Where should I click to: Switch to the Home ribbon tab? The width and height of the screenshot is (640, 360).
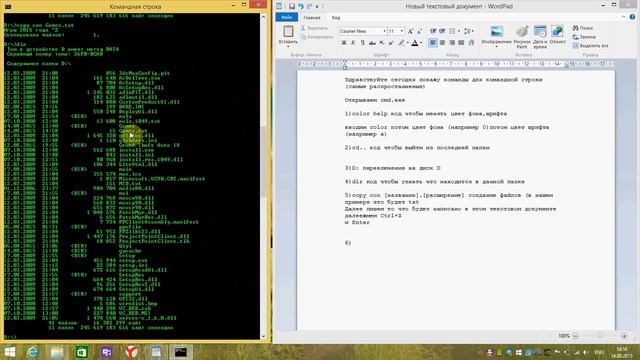coord(312,18)
